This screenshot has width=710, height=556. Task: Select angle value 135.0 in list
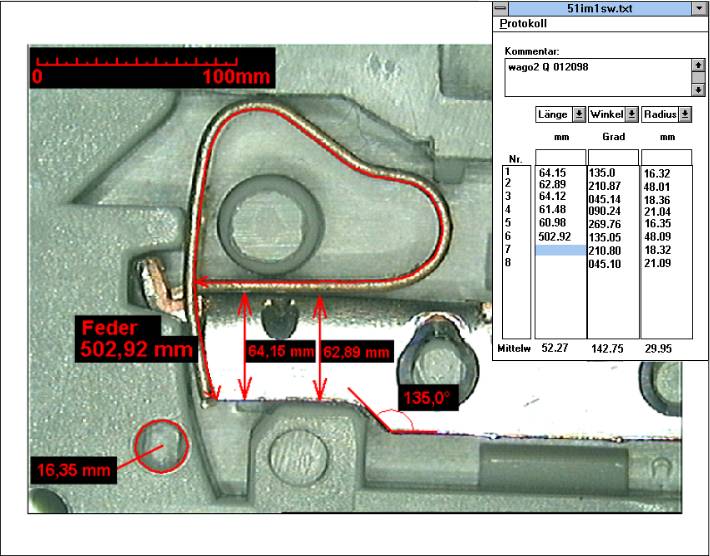(602, 173)
